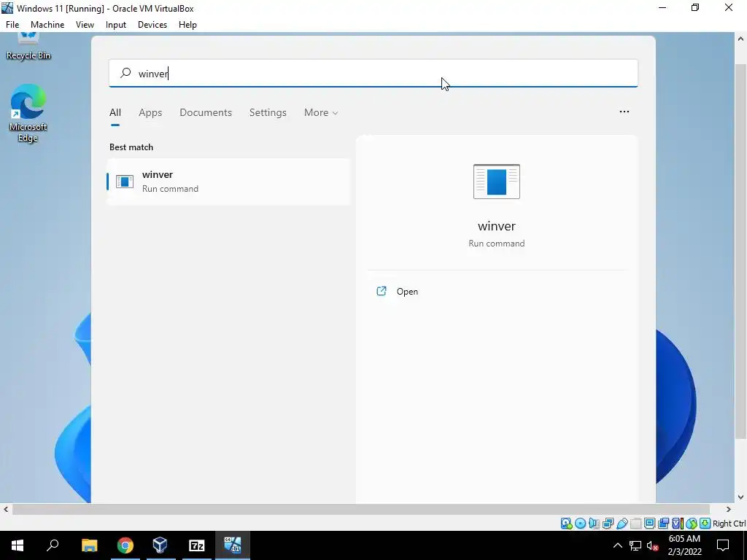
Task: Open the Devices menu
Action: [x=152, y=25]
